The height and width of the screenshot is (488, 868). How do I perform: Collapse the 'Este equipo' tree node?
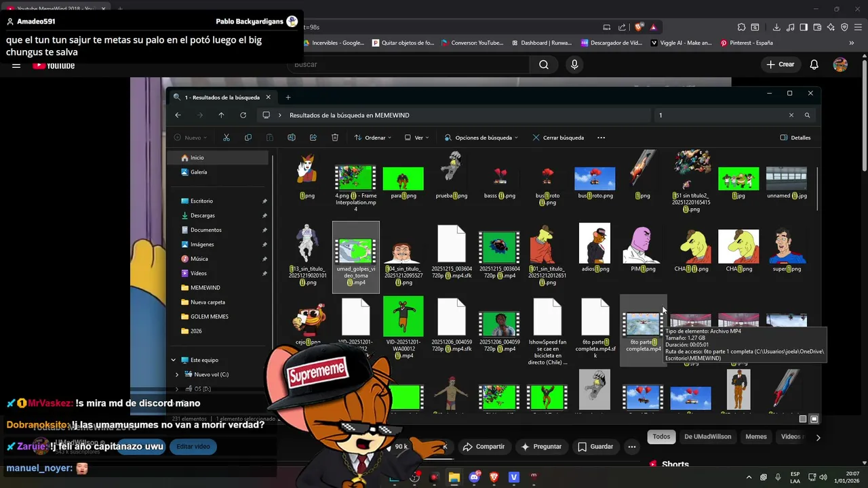point(174,360)
